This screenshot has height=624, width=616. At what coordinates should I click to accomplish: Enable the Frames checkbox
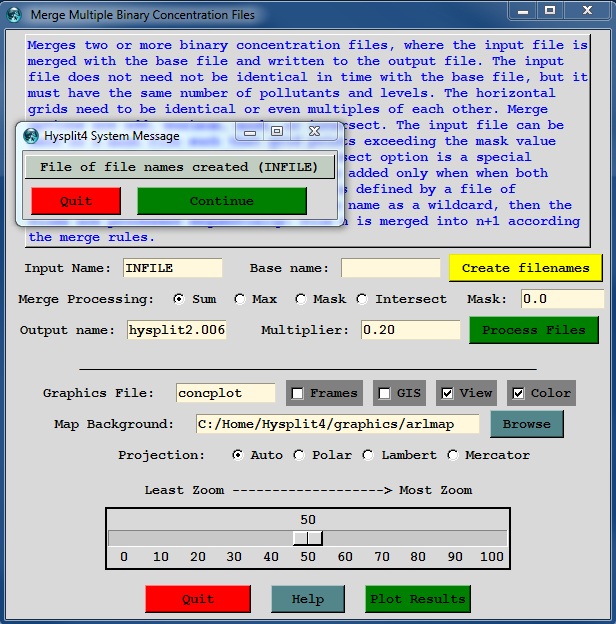click(x=298, y=393)
